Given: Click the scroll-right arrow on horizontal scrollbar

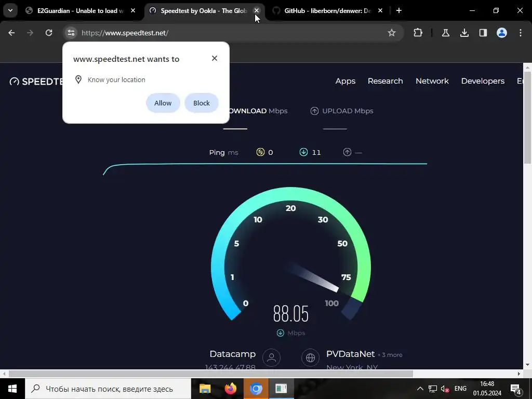Looking at the screenshot, I should point(519,374).
